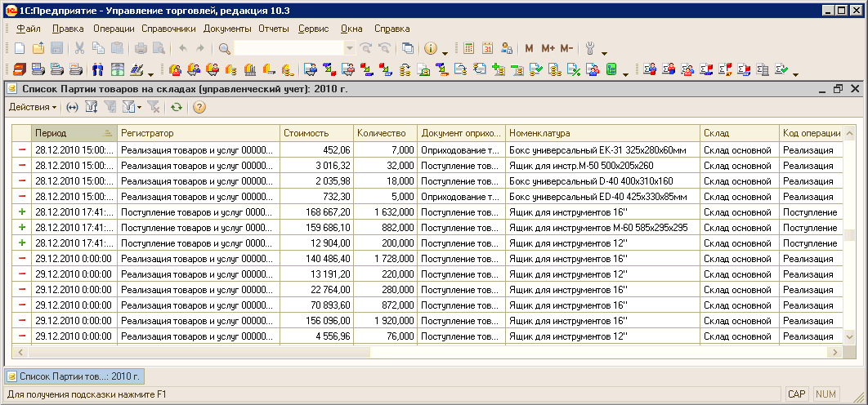The height and width of the screenshot is (405, 868).
Task: Click the horizontal scrollbar left arrow
Action: 21,352
